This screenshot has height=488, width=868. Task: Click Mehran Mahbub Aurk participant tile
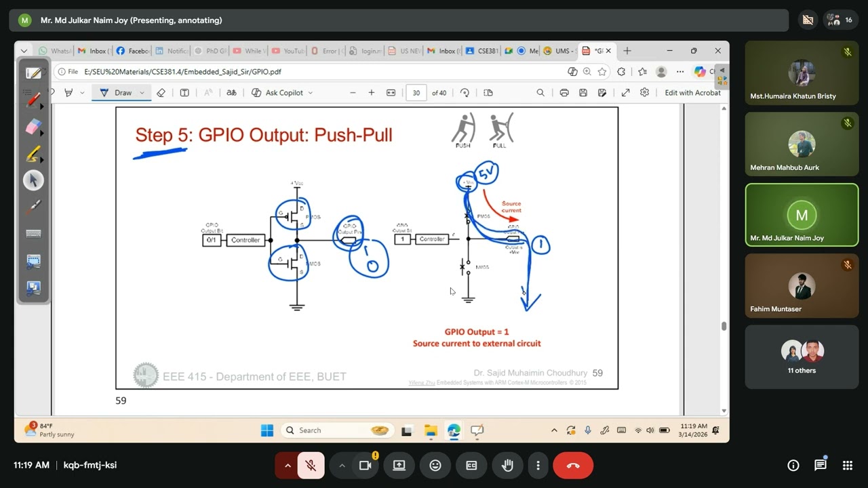802,144
